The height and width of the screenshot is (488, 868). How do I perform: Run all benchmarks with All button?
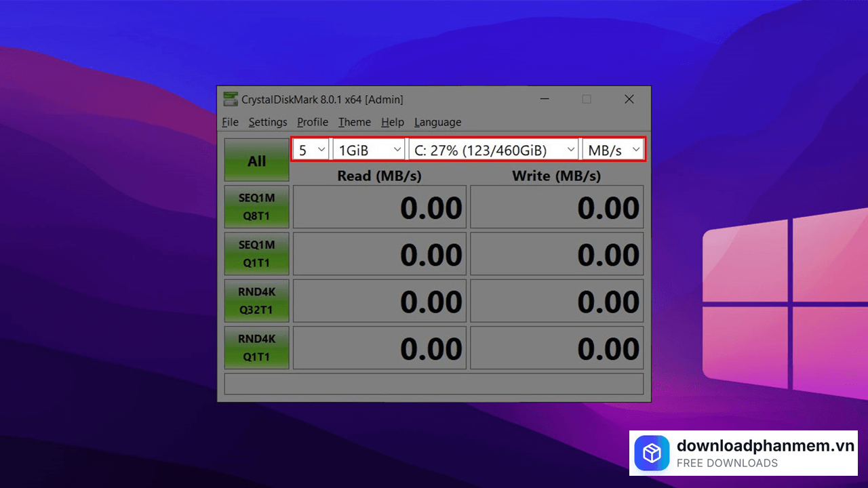click(x=257, y=161)
